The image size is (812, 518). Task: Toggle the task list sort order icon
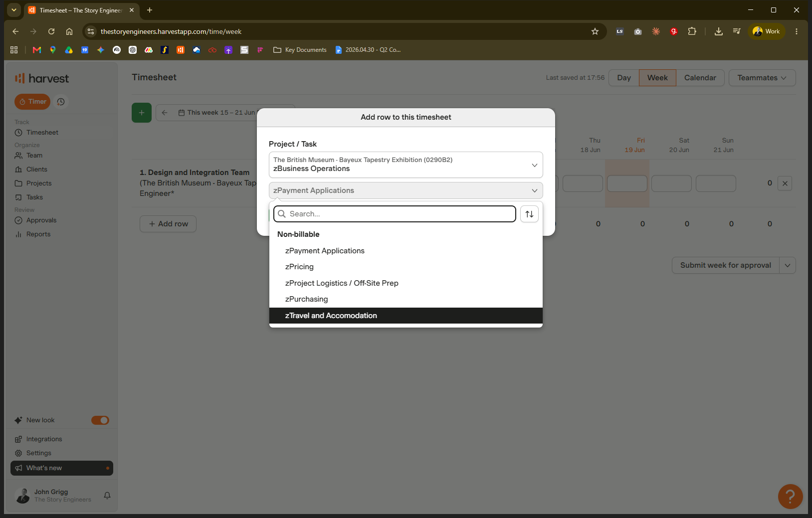tap(529, 214)
